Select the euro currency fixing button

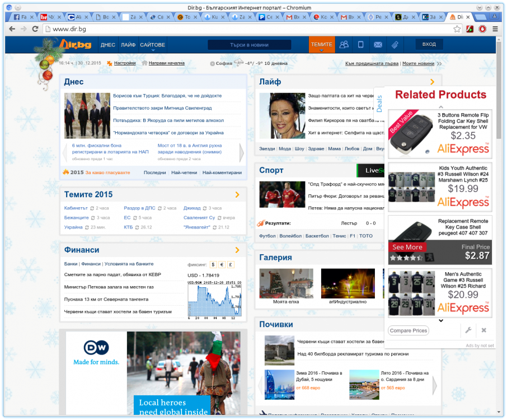pyautogui.click(x=222, y=265)
